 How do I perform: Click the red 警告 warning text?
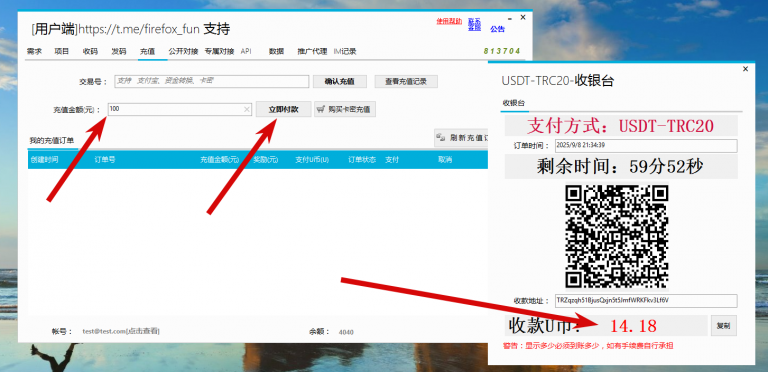pyautogui.click(x=588, y=346)
